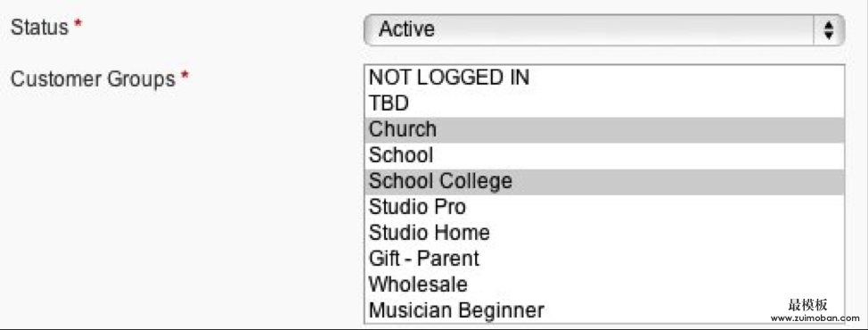Select Studio Home in the list
Screen dimensions: 868x330
[604, 233]
